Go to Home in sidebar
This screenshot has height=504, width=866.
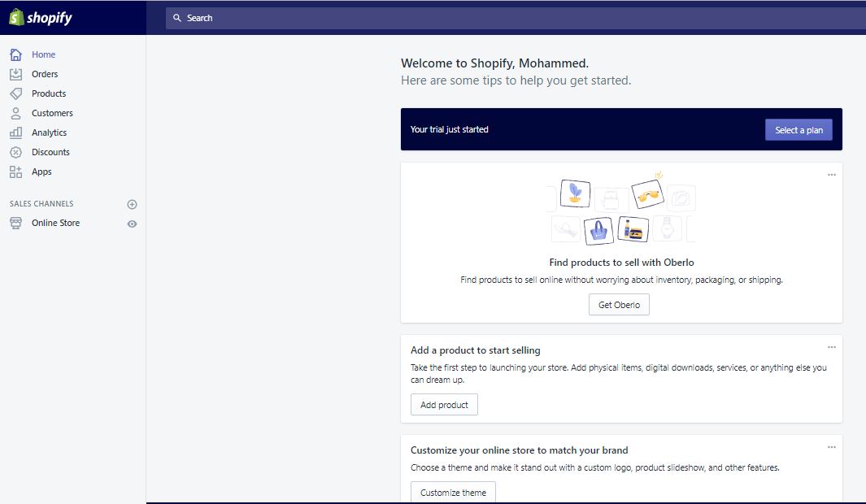[43, 54]
